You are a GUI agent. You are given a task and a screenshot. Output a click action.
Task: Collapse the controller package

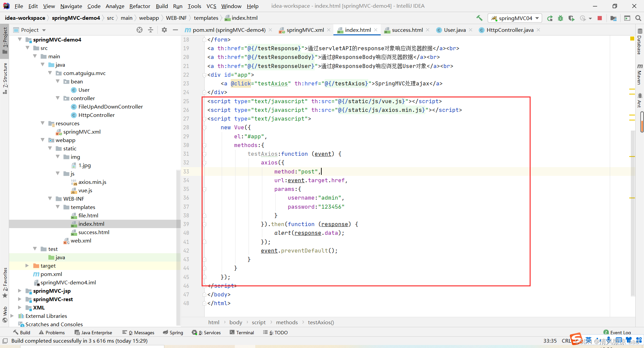tap(58, 98)
